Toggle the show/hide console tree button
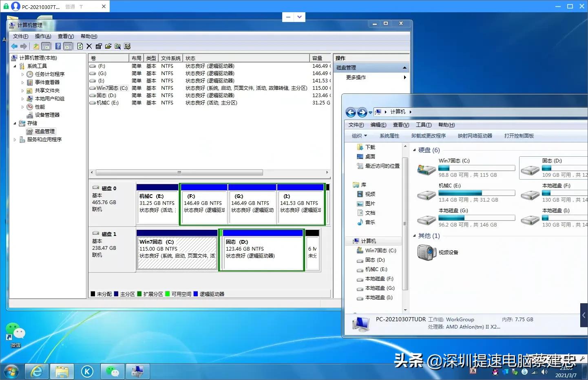 46,46
